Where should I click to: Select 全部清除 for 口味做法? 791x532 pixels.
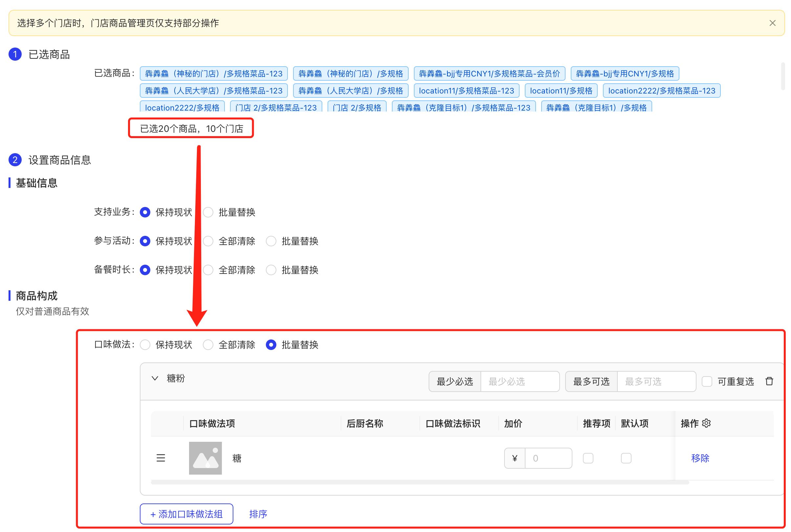click(x=208, y=345)
